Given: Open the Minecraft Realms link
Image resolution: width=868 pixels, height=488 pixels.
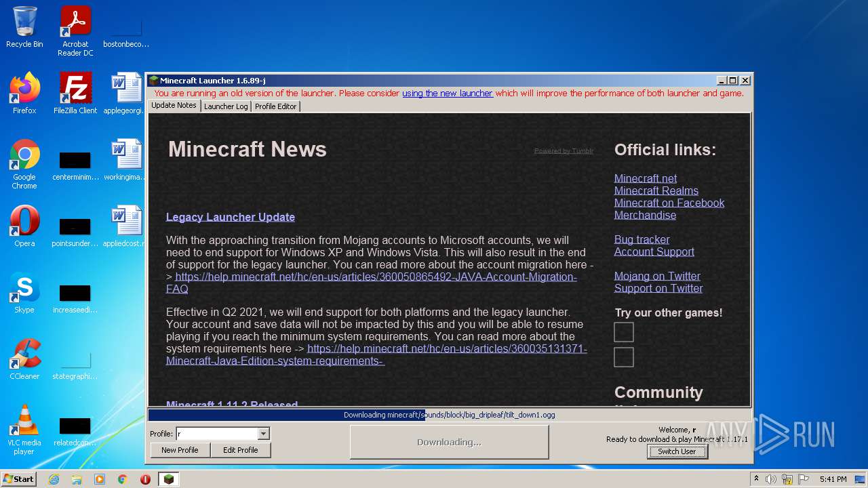Looking at the screenshot, I should coord(656,190).
